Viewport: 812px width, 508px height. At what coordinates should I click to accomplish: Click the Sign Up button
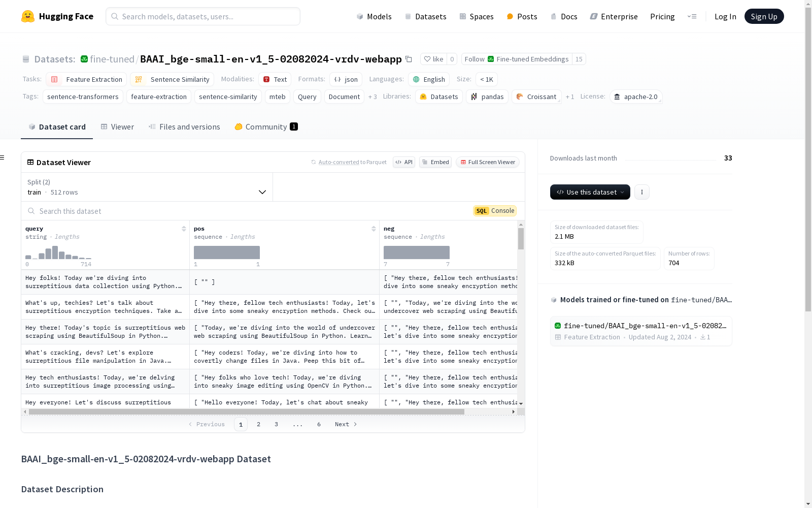(764, 16)
